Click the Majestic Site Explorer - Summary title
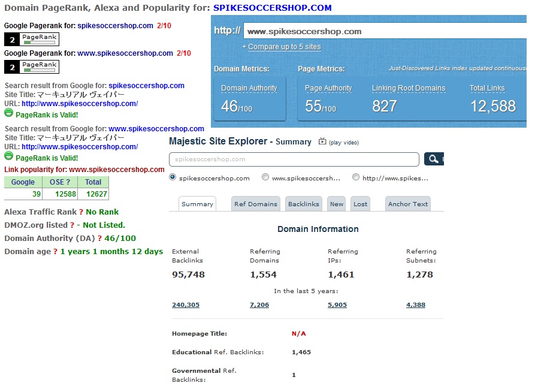Image resolution: width=538 pixels, height=392 pixels. [240, 141]
